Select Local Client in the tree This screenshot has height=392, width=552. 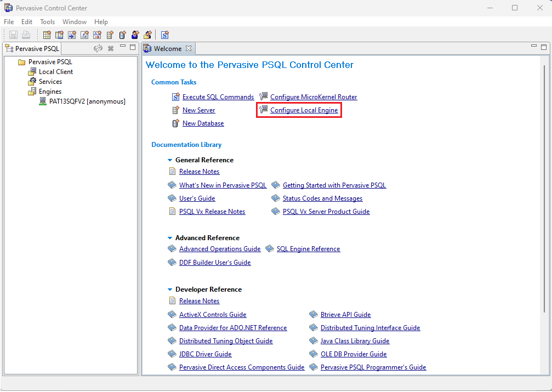point(56,72)
